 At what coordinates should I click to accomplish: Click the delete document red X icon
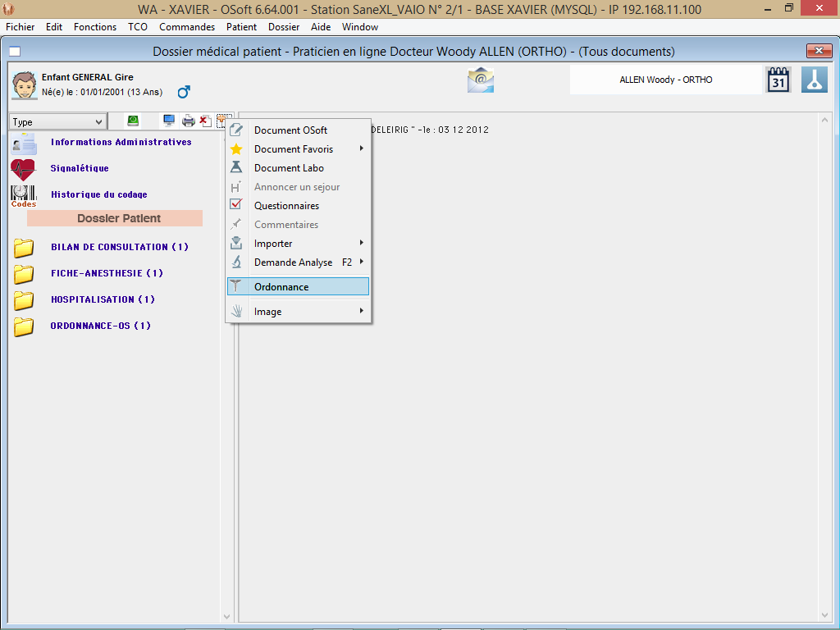pos(205,121)
